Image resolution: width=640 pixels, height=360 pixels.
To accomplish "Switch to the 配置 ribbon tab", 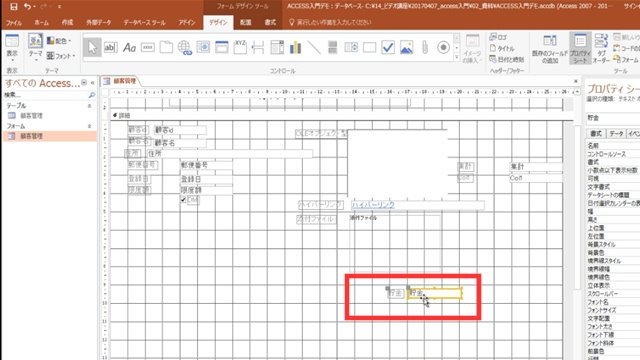I will pyautogui.click(x=245, y=22).
